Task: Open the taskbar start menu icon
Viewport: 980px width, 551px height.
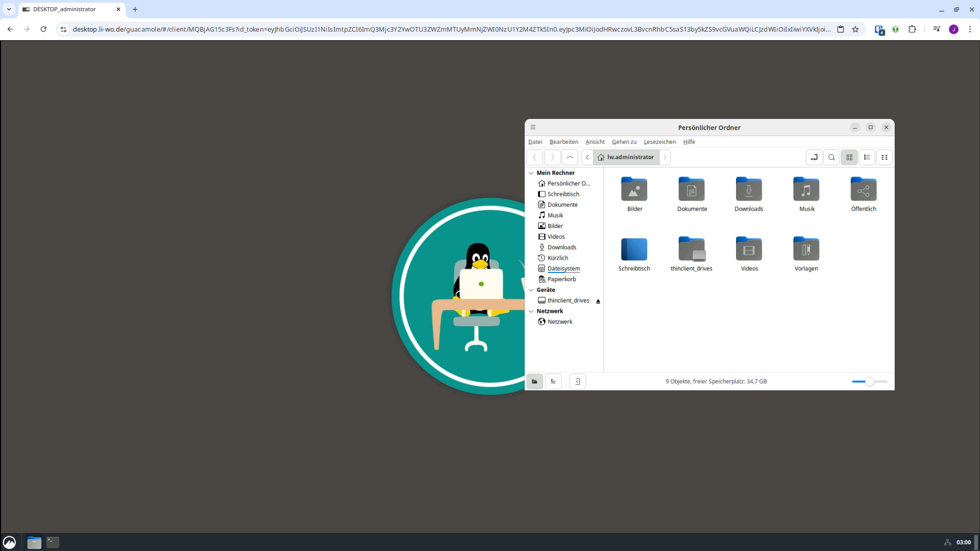Action: click(9, 542)
